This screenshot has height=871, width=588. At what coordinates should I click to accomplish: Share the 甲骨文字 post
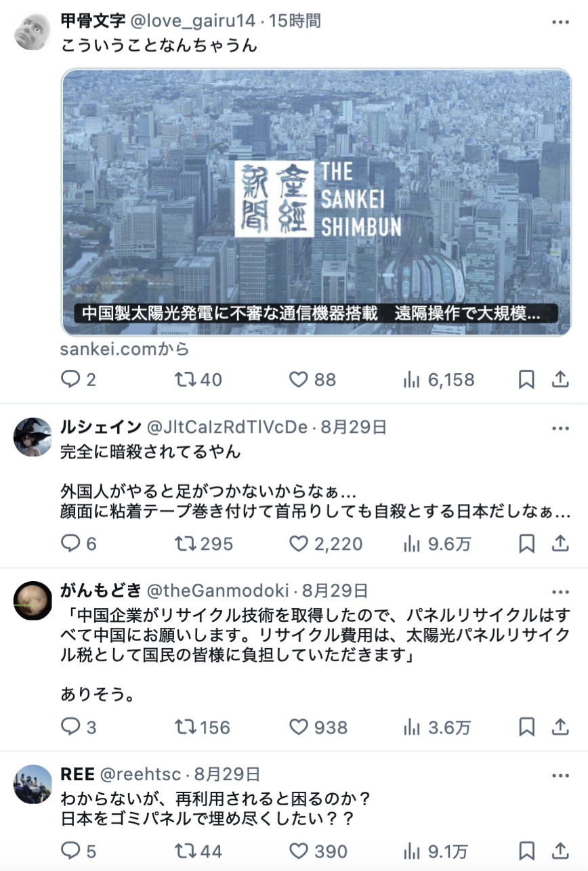pyautogui.click(x=560, y=380)
